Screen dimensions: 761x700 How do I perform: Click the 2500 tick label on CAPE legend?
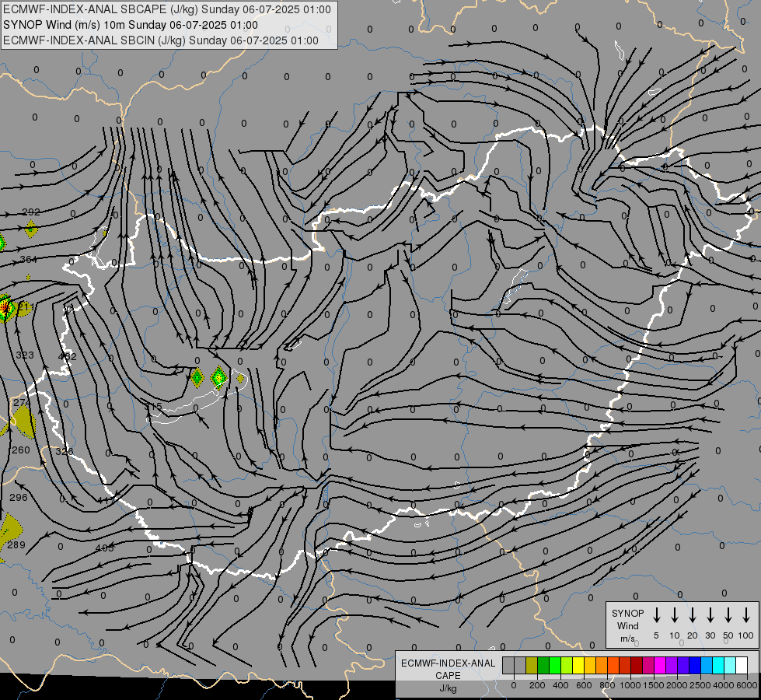click(700, 685)
